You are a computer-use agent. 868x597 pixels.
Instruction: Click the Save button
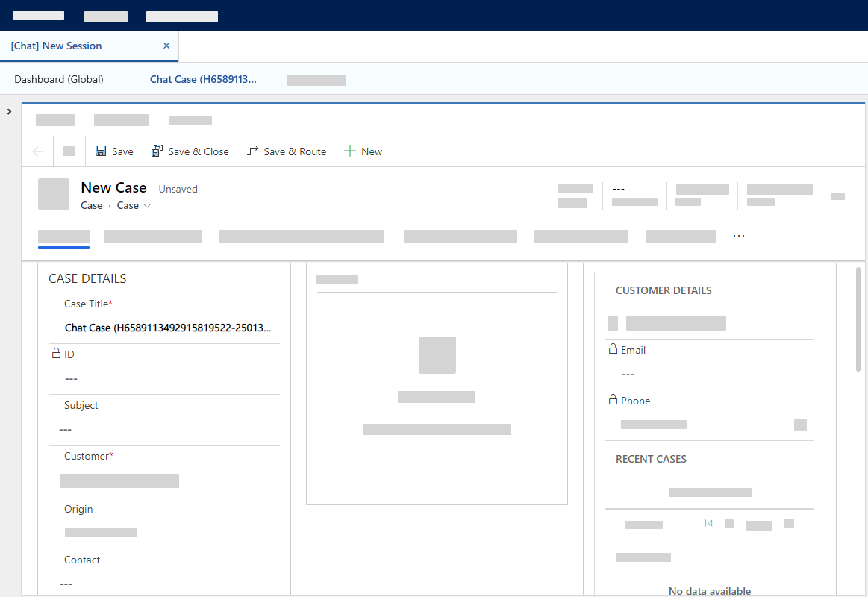[x=114, y=151]
